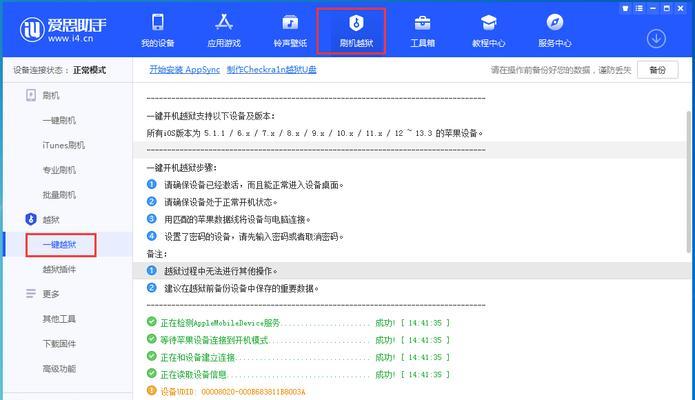Click the 正在检测AppleMobileDevice服务 log line
The image size is (695, 400).
(298, 323)
